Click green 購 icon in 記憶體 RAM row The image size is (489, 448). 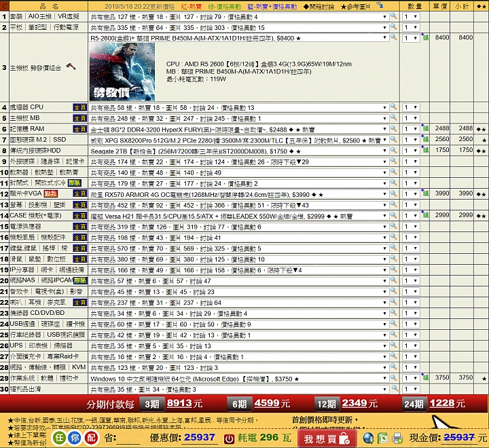(424, 128)
